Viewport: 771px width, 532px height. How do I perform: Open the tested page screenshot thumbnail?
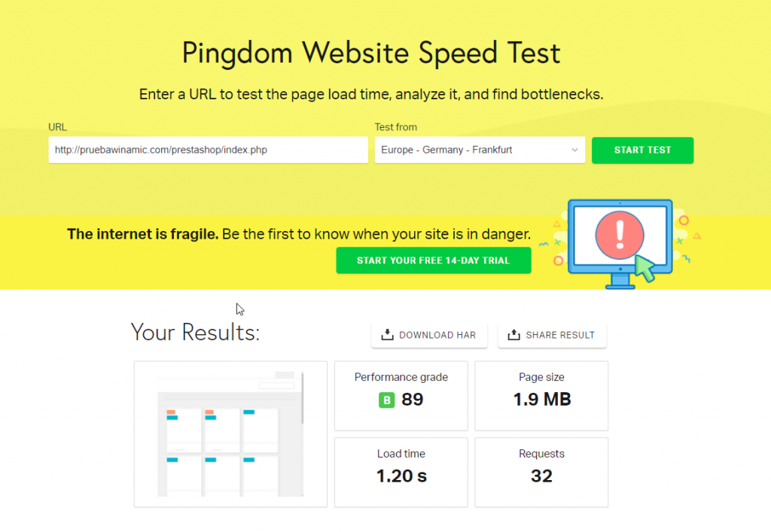(x=230, y=434)
